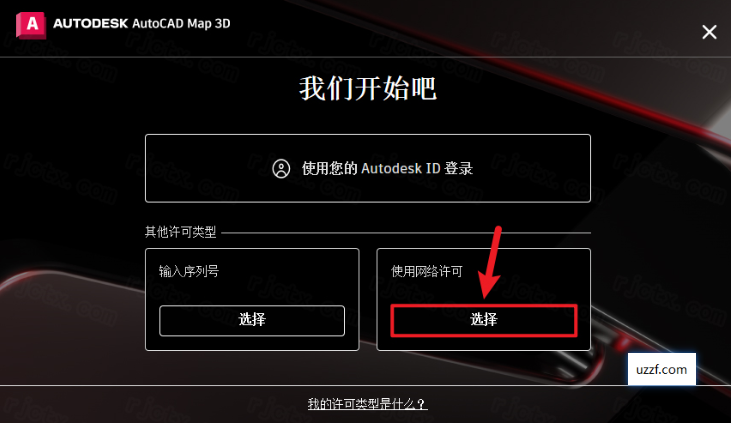Click the red arrow annotation graphic

pyautogui.click(x=490, y=262)
